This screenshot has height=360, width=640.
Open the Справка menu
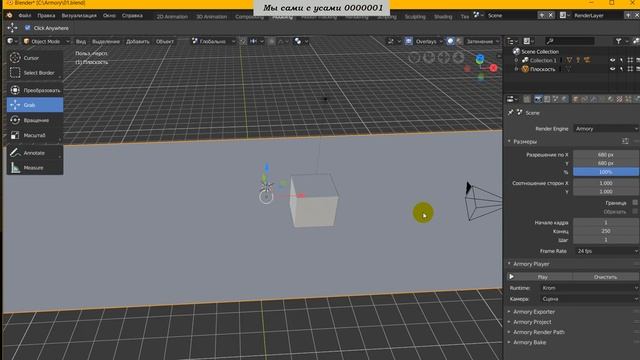(132, 16)
